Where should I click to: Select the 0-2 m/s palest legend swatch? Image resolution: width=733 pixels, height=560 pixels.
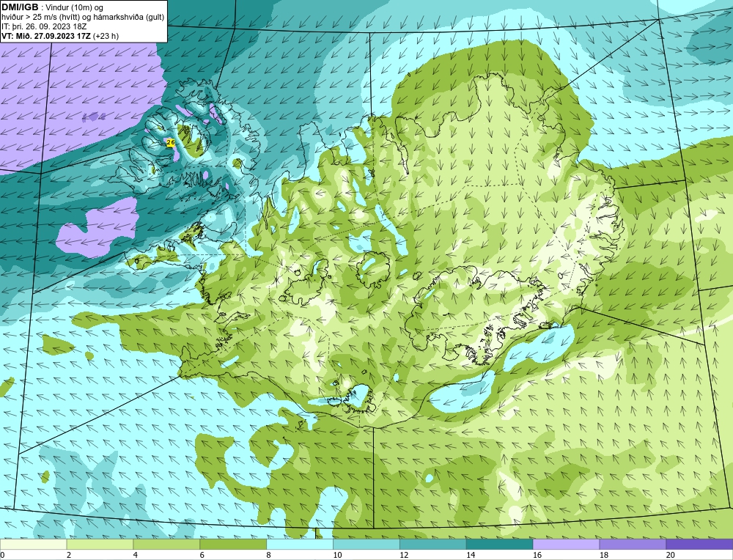tap(33, 544)
